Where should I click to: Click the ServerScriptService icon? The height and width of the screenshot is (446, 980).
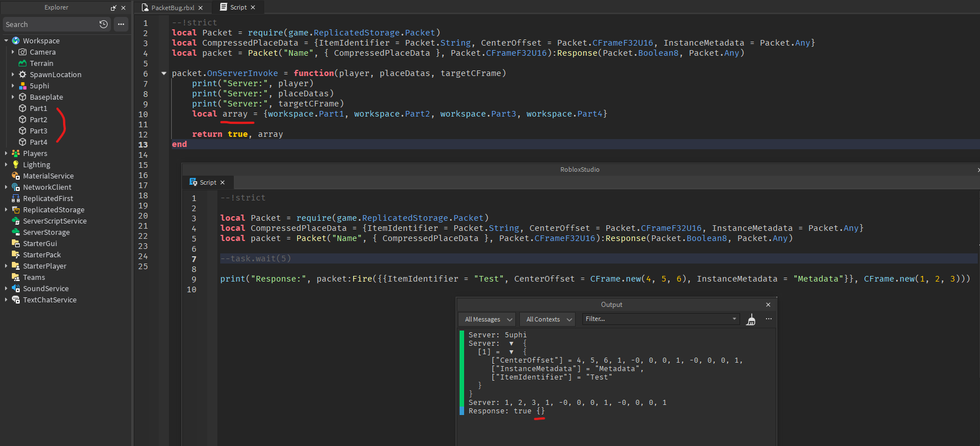16,221
